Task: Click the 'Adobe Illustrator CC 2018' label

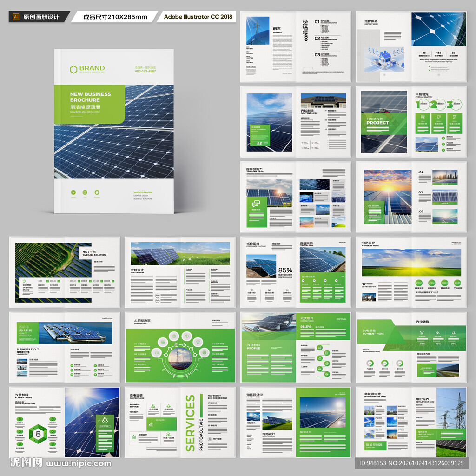Action: pos(198,17)
